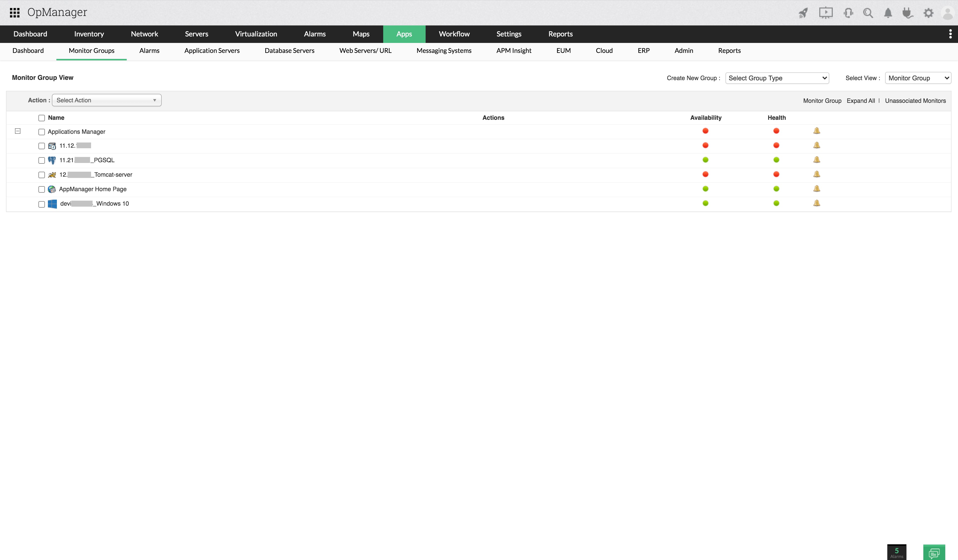
Task: Open the Workflow menu item
Action: click(454, 34)
